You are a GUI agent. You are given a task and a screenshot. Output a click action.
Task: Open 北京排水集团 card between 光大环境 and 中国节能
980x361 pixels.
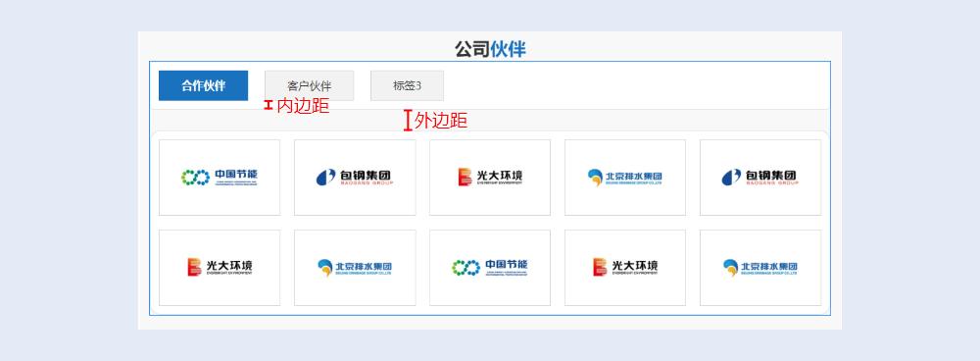(355, 268)
